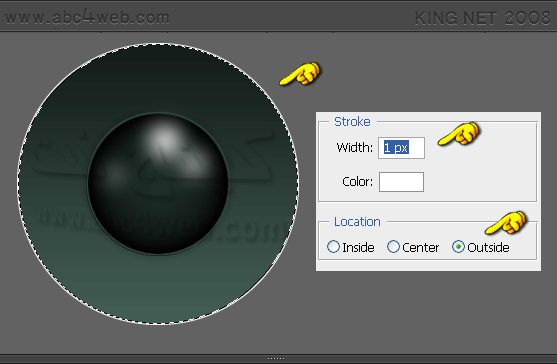Click the Width: label text

pyautogui.click(x=355, y=147)
